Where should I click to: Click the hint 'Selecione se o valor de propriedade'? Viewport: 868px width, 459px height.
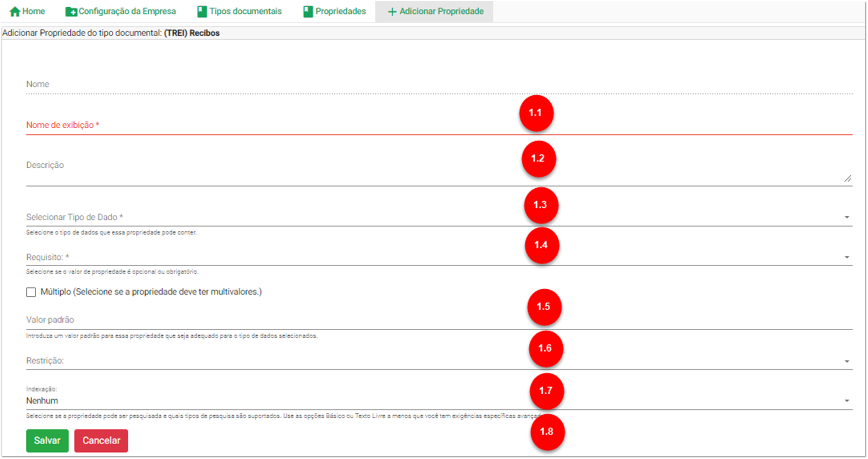[112, 272]
